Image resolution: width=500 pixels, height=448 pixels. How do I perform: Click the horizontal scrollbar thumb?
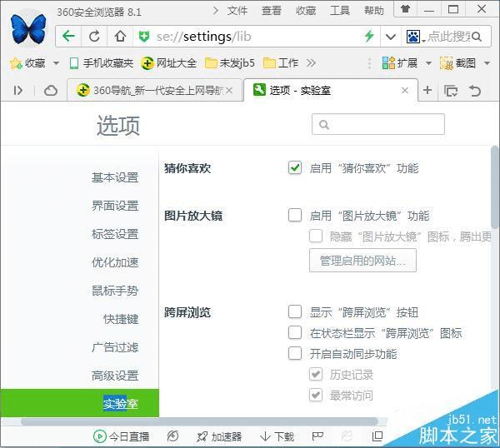click(x=199, y=421)
